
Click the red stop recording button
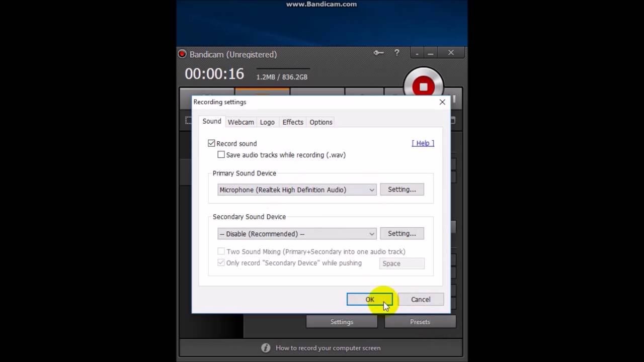[x=423, y=86]
